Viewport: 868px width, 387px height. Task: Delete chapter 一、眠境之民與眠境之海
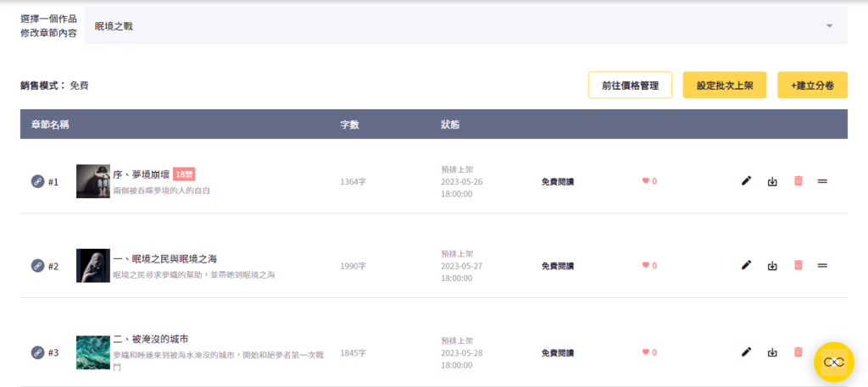[798, 265]
